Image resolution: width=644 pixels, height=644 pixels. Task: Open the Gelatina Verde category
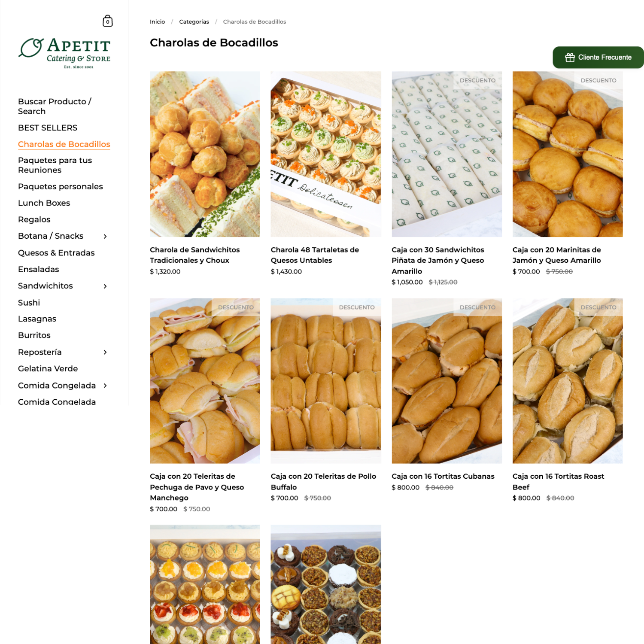[48, 369]
